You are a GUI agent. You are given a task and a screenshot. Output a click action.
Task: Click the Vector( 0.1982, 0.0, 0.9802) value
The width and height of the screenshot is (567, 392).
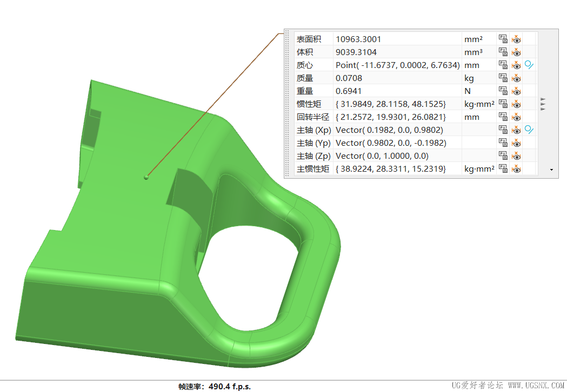(390, 130)
